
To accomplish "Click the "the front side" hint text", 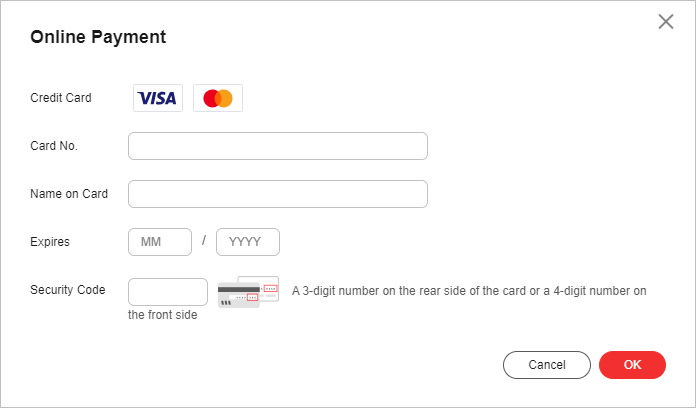I will pyautogui.click(x=162, y=315).
